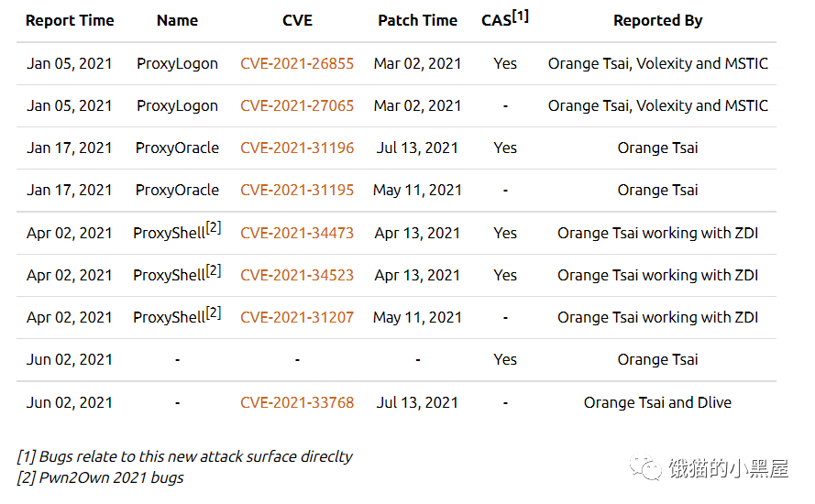Follow the CVE-2021-31195 link
This screenshot has width=815, height=504.
tap(297, 190)
